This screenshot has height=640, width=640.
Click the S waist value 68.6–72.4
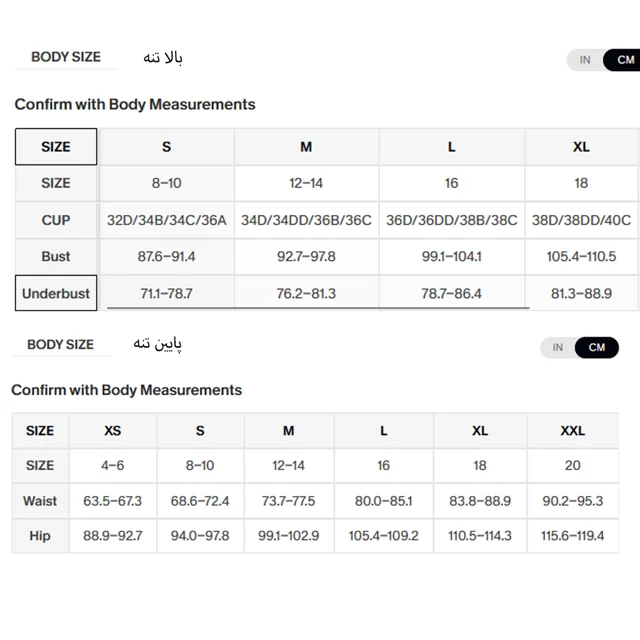(x=200, y=501)
